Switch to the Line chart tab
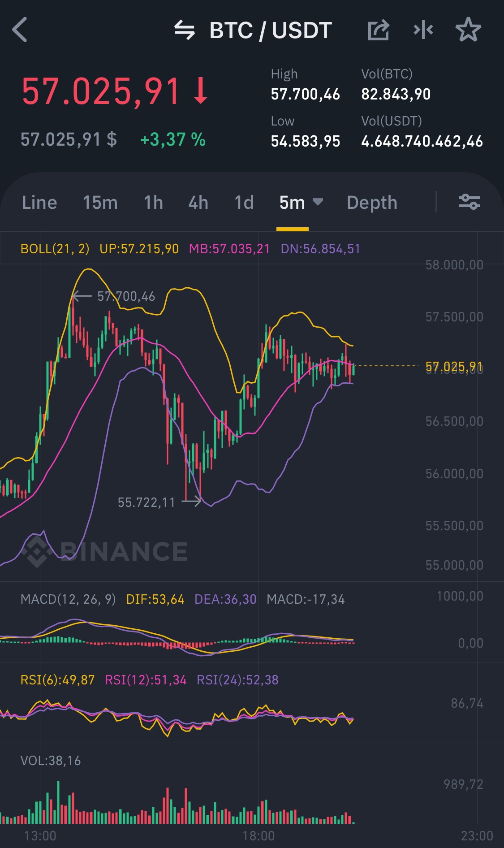504x848 pixels. pyautogui.click(x=39, y=203)
